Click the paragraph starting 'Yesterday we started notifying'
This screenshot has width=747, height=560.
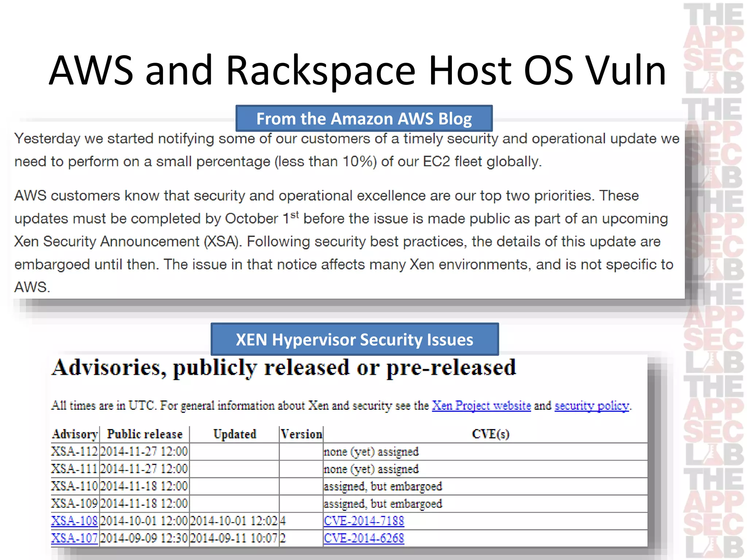coord(347,150)
